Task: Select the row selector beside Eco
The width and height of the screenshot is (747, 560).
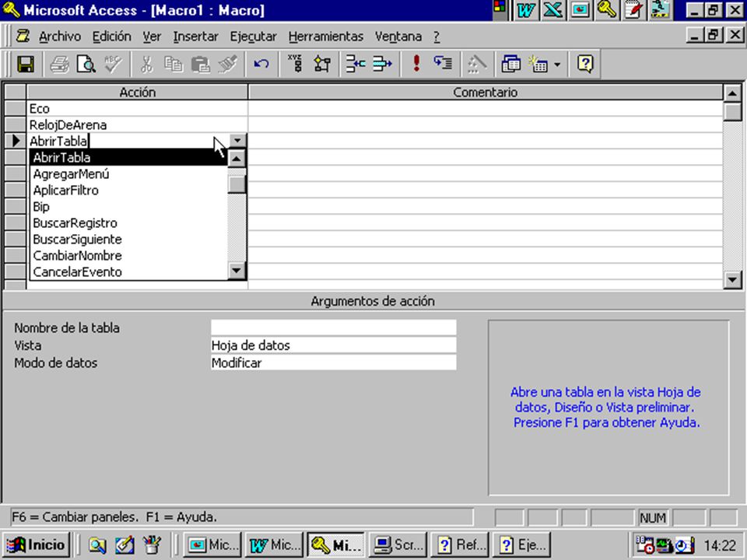Action: click(16, 109)
